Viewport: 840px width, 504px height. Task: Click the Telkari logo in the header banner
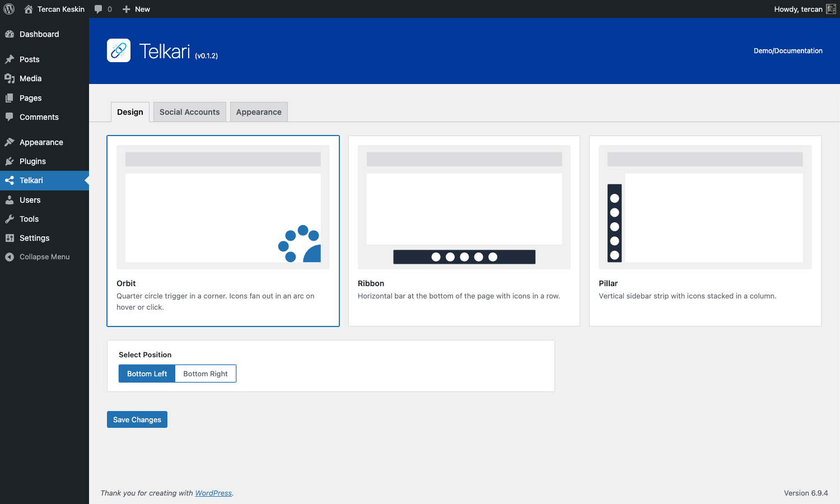pos(118,50)
